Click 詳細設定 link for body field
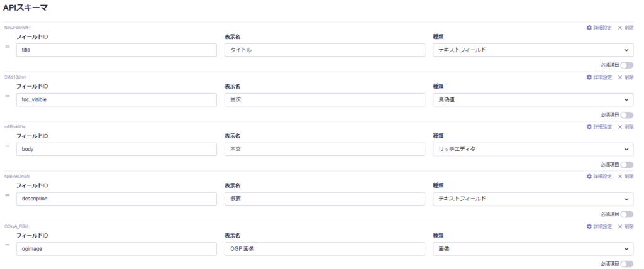This screenshot has width=644, height=269. [x=599, y=127]
